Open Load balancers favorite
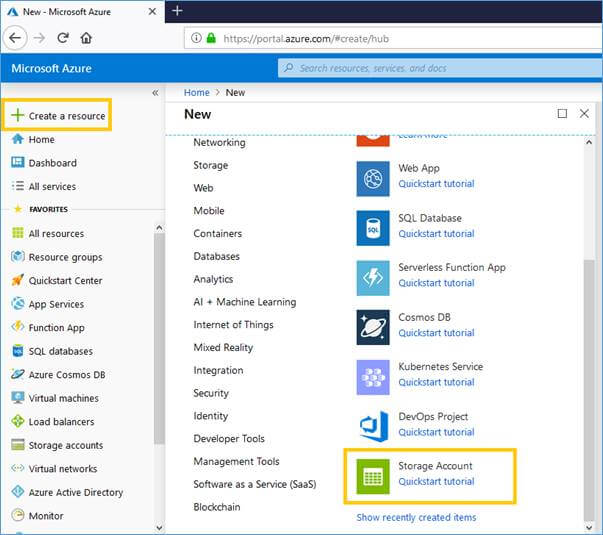The width and height of the screenshot is (603, 535). coord(53,421)
